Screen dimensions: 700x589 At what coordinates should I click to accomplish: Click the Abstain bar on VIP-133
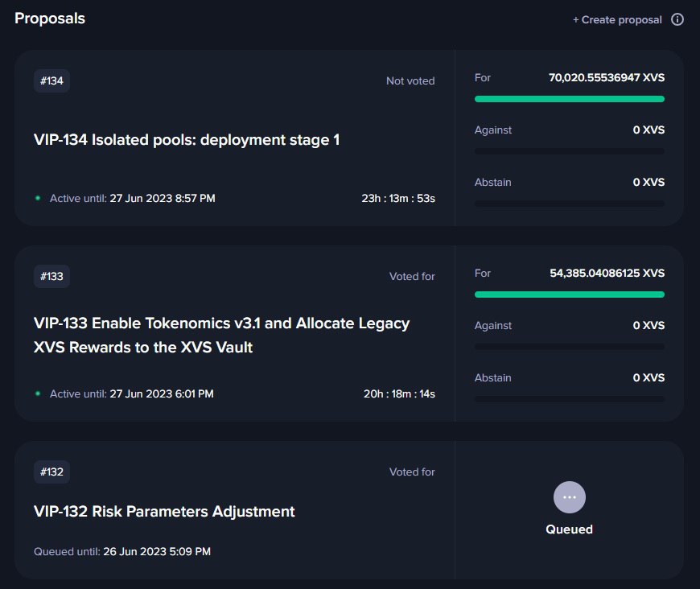click(569, 399)
